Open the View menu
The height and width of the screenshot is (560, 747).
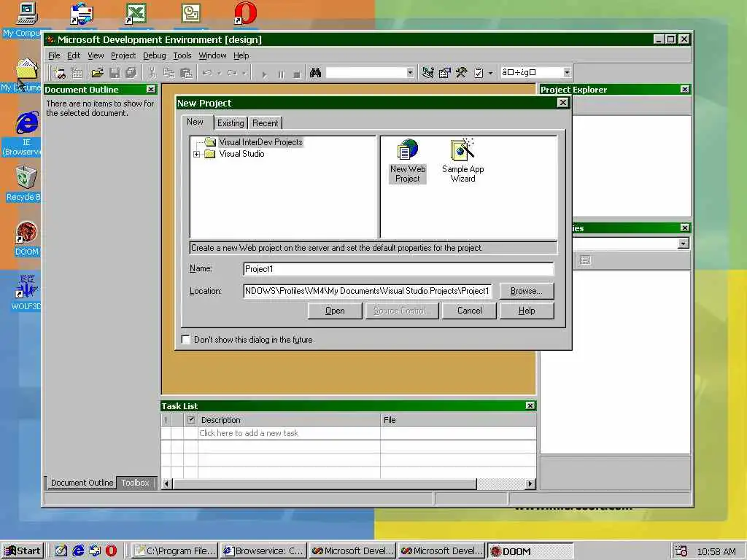pos(96,55)
